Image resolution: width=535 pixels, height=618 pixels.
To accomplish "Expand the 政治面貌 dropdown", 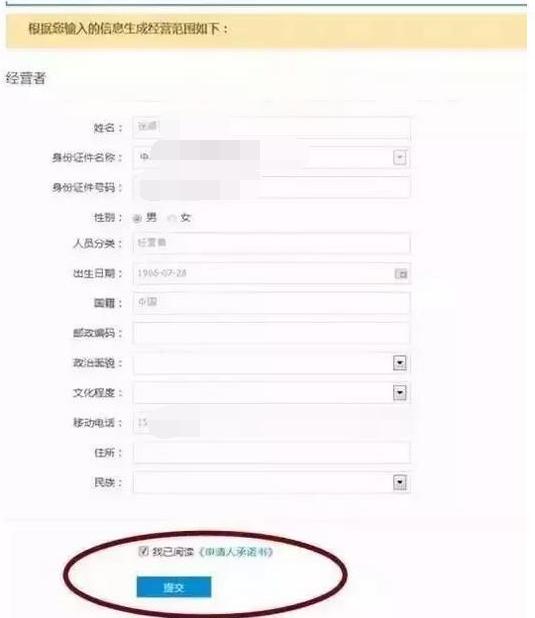I will click(400, 363).
